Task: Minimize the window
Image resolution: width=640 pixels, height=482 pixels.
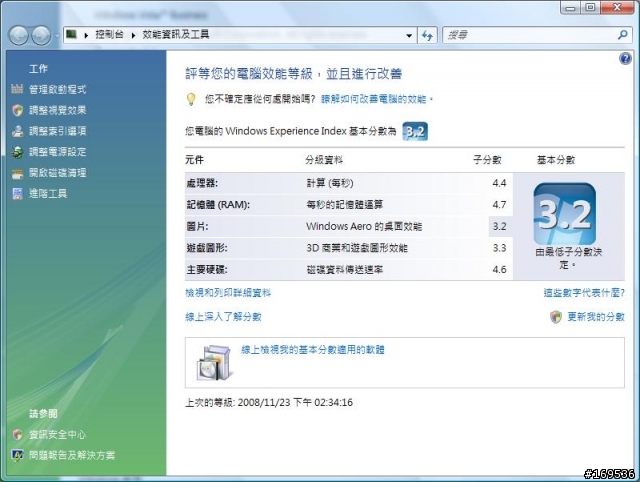Action: pos(571,7)
